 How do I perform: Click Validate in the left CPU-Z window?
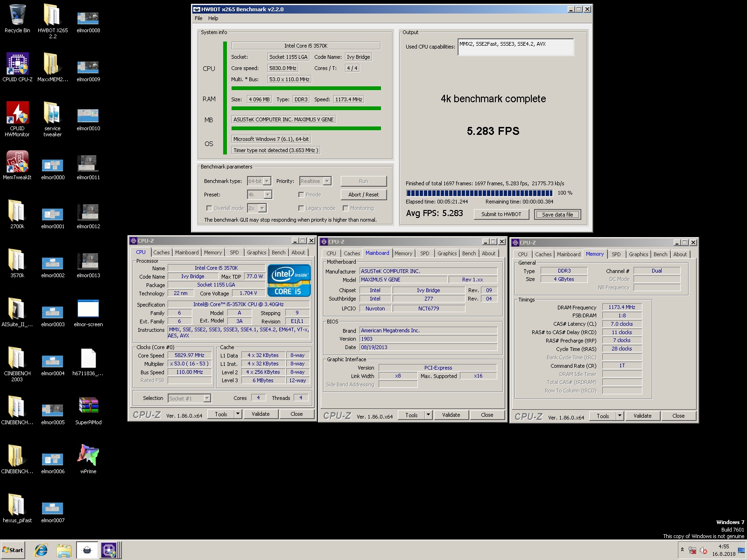(x=261, y=414)
